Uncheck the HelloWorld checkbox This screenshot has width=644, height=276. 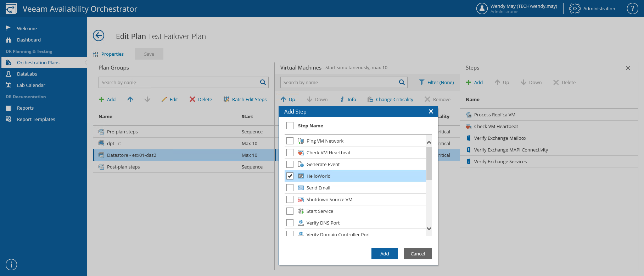point(290,176)
